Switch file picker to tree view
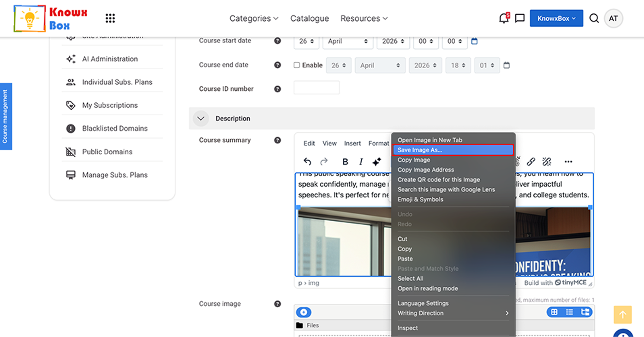 point(585,312)
